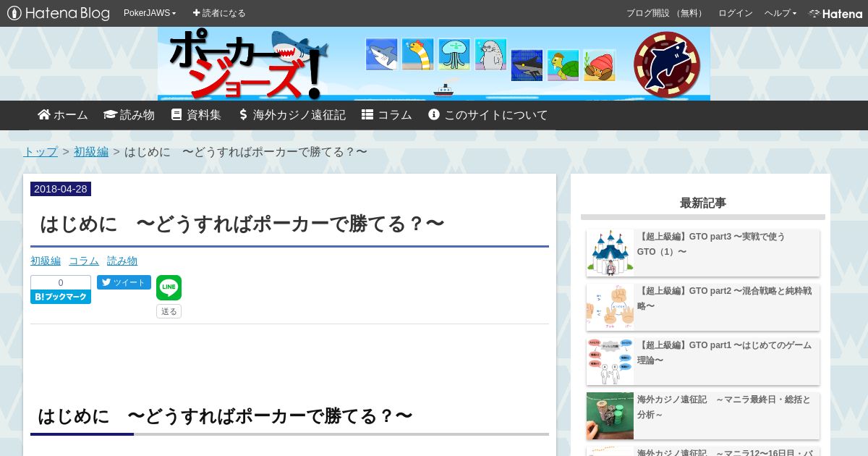The width and height of the screenshot is (868, 456).
Task: Click the Twitter ツイート button
Action: click(x=124, y=282)
